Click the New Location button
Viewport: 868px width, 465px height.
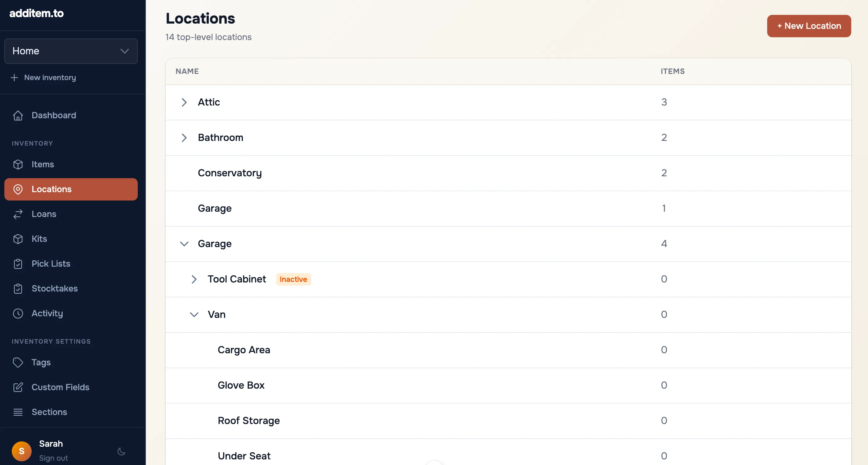coord(809,26)
